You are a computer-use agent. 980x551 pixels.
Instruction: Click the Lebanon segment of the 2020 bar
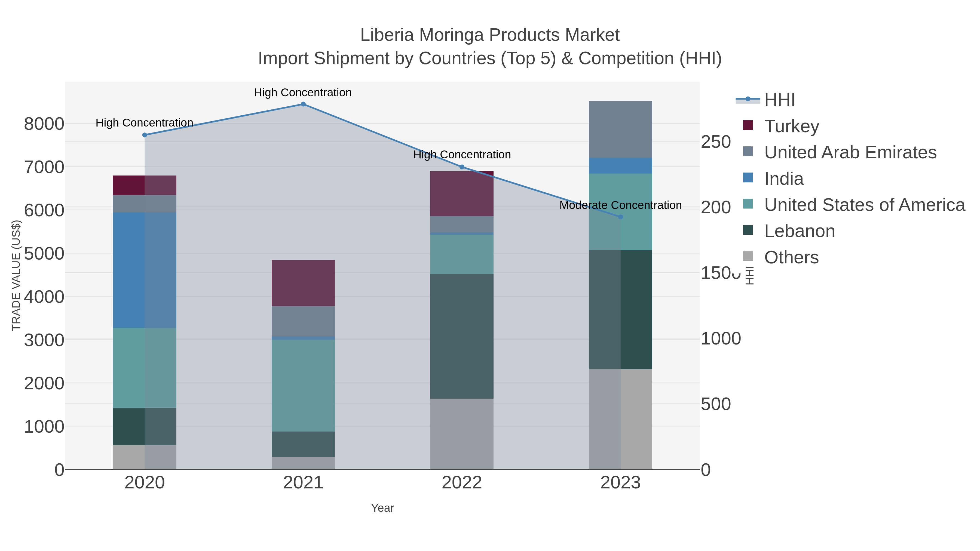coord(145,426)
